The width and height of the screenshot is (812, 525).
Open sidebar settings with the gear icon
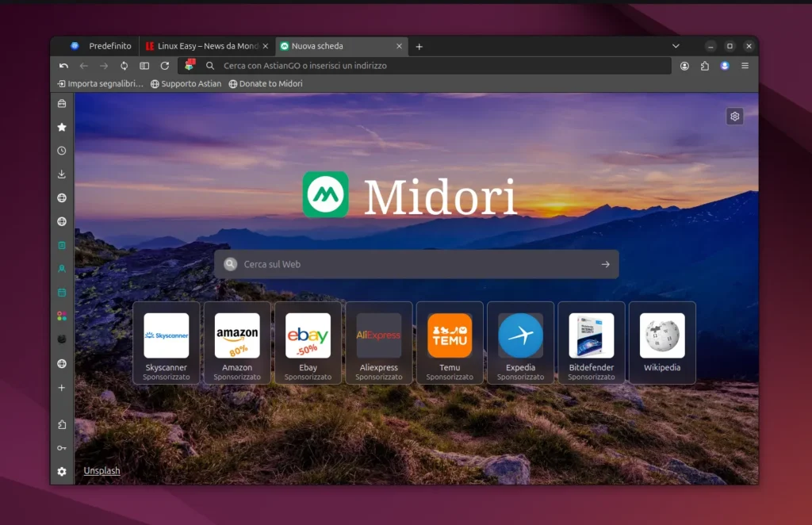click(62, 470)
